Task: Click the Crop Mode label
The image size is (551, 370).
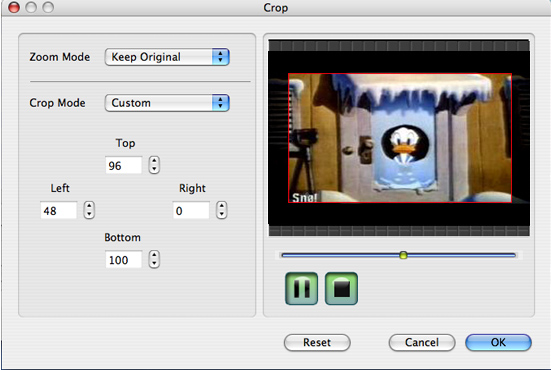Action: pyautogui.click(x=57, y=103)
